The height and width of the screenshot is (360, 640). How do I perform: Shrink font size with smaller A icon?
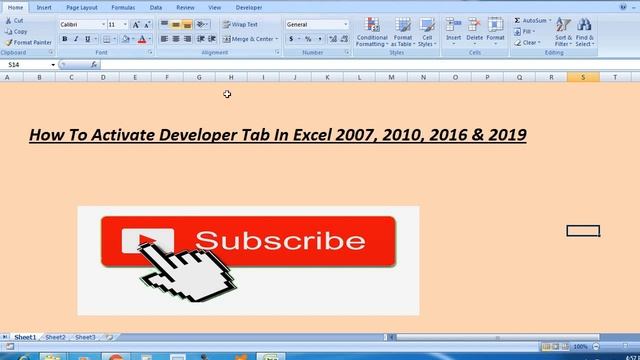pos(147,25)
